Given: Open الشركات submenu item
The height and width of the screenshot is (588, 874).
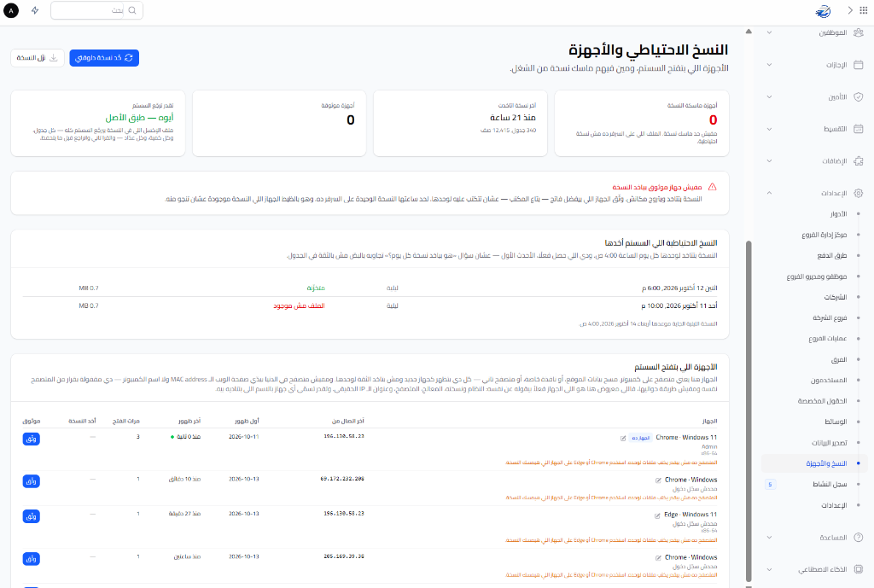Looking at the screenshot, I should pos(836,297).
